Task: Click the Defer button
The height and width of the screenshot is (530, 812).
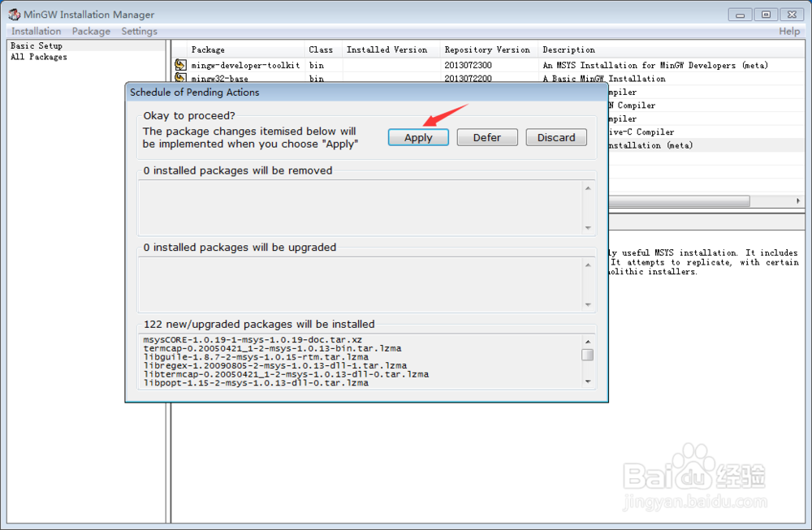Action: point(486,138)
